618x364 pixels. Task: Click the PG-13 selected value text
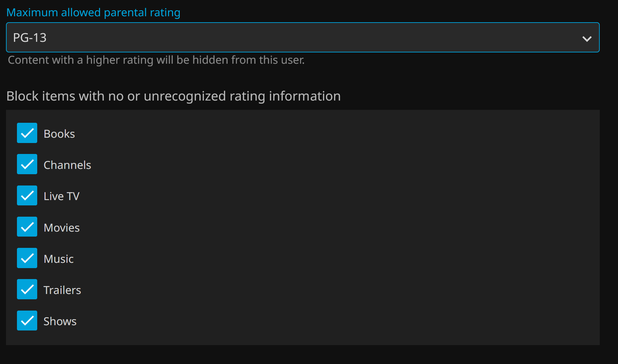(30, 38)
